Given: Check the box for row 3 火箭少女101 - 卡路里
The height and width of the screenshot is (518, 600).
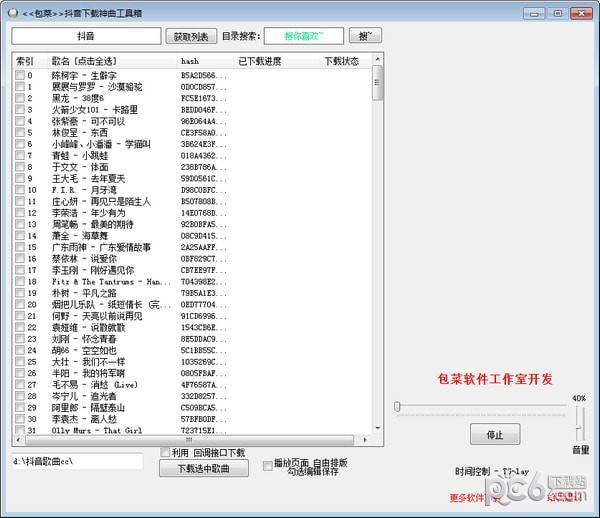Looking at the screenshot, I should click(20, 109).
